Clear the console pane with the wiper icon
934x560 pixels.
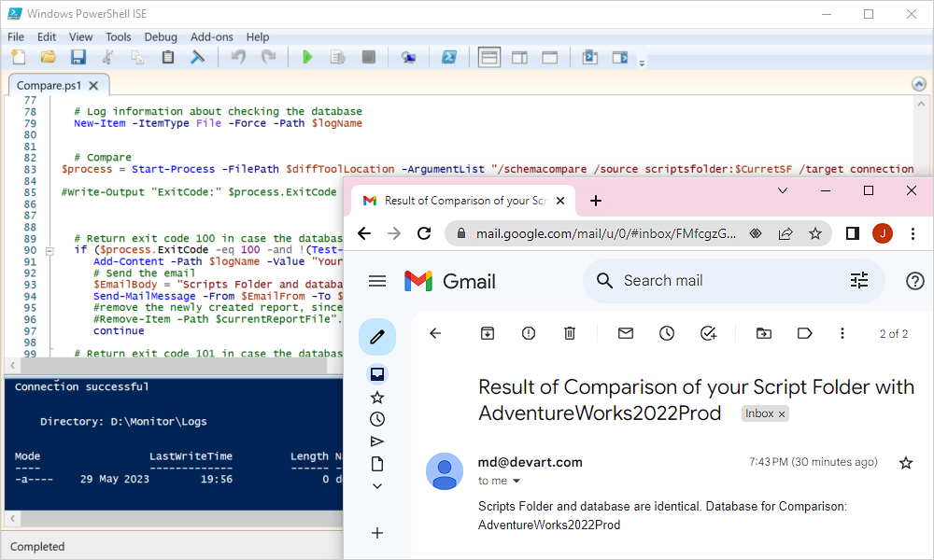click(197, 57)
